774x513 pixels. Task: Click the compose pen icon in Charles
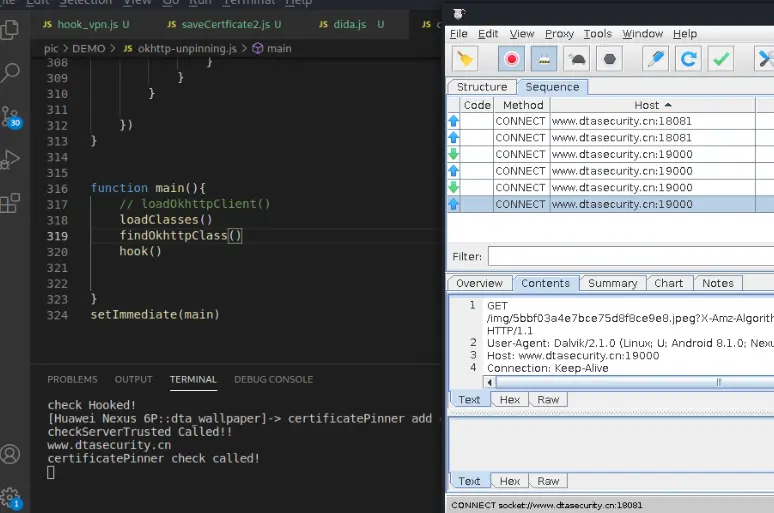click(656, 59)
